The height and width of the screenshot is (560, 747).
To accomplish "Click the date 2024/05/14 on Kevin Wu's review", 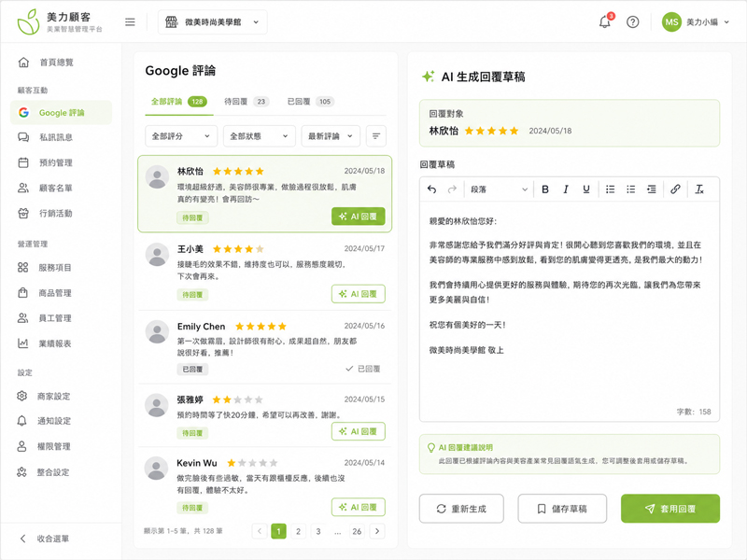I will point(364,462).
